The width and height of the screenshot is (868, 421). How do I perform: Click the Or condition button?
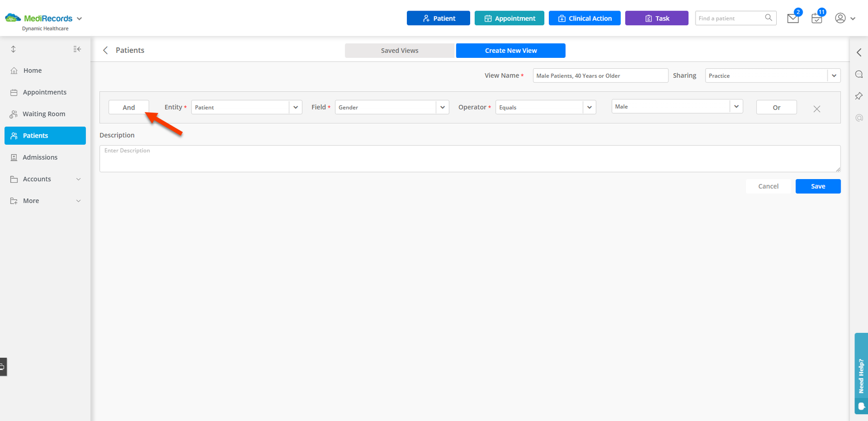tap(776, 107)
